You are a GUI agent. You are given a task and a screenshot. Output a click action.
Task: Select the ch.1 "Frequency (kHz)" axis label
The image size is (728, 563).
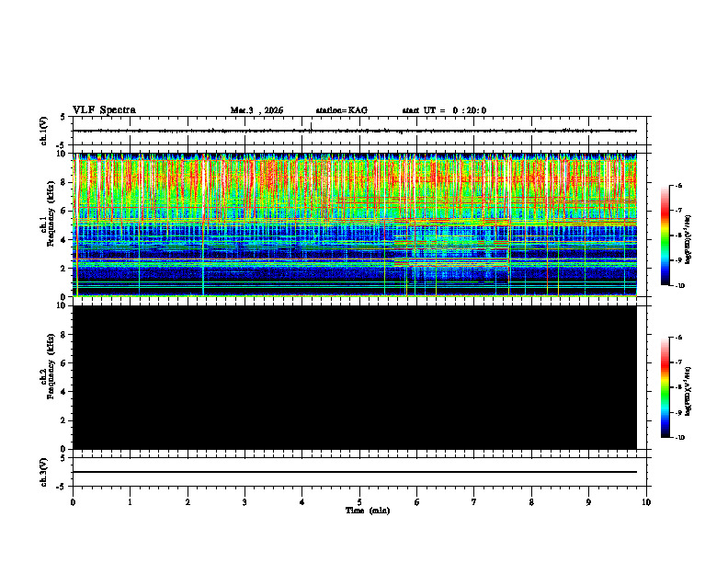(x=51, y=214)
